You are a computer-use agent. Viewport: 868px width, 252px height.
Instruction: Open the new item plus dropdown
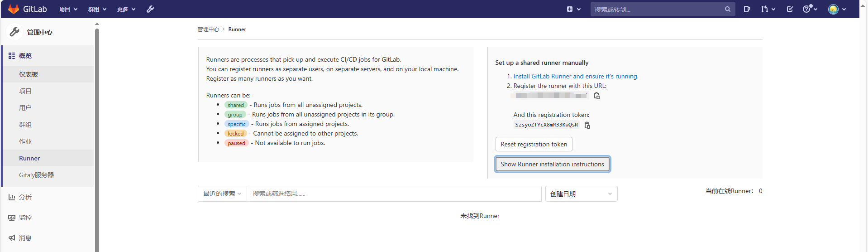click(573, 9)
